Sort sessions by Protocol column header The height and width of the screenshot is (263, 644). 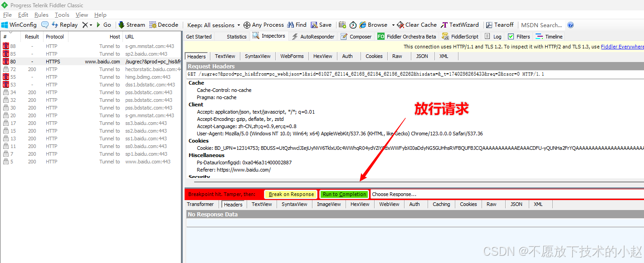point(55,37)
